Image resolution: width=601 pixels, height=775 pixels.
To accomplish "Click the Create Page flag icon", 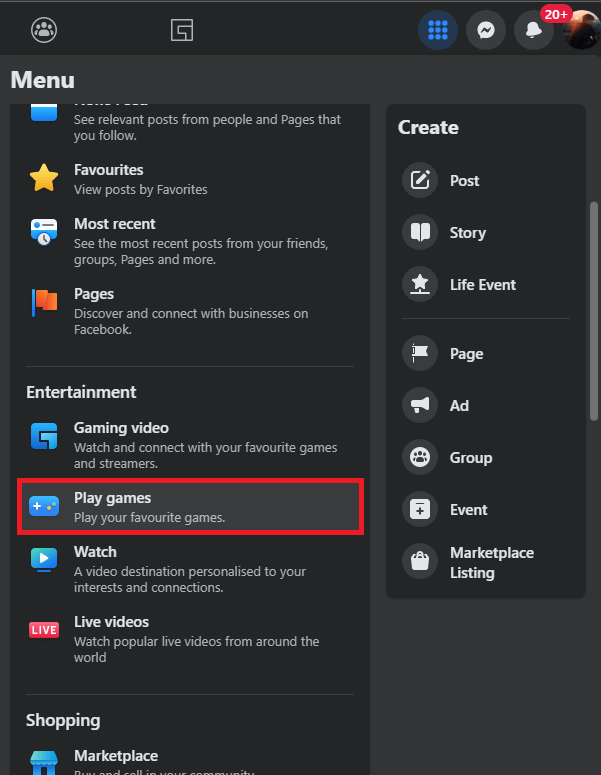I will (x=420, y=353).
